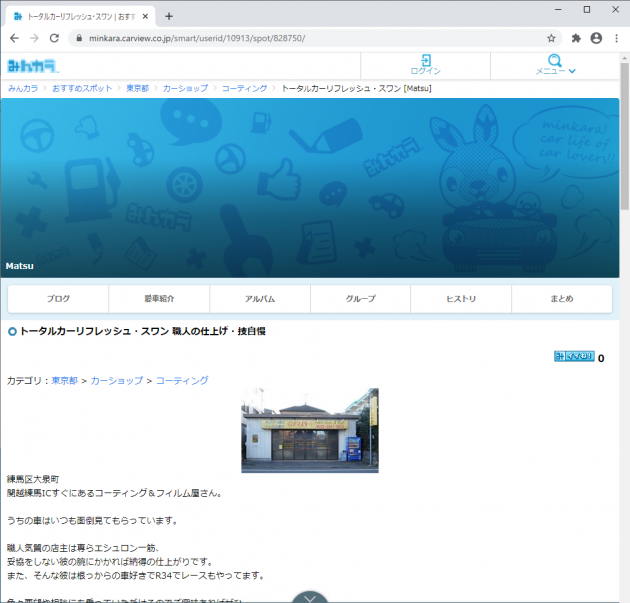Viewport: 630px width, 603px height.
Task: Open the ブログ tab
Action: click(58, 299)
